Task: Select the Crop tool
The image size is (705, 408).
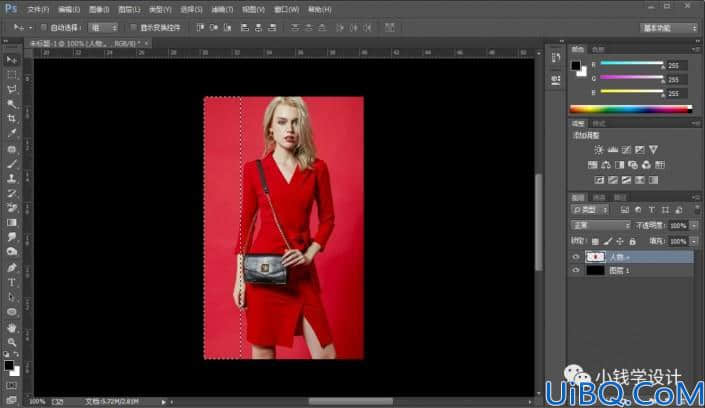Action: pyautogui.click(x=12, y=119)
